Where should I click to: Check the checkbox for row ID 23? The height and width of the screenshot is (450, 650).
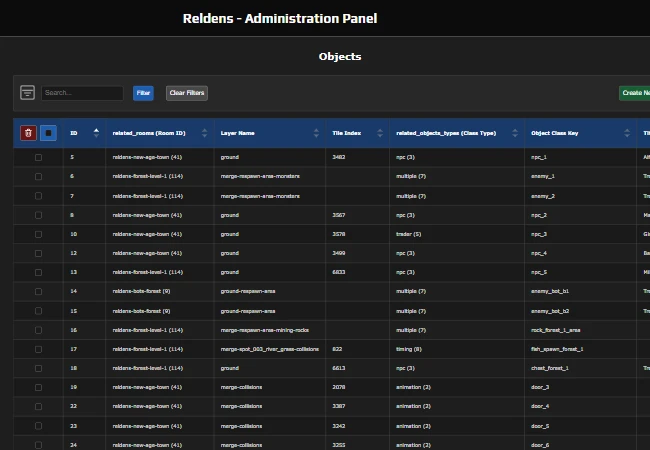[x=39, y=426]
